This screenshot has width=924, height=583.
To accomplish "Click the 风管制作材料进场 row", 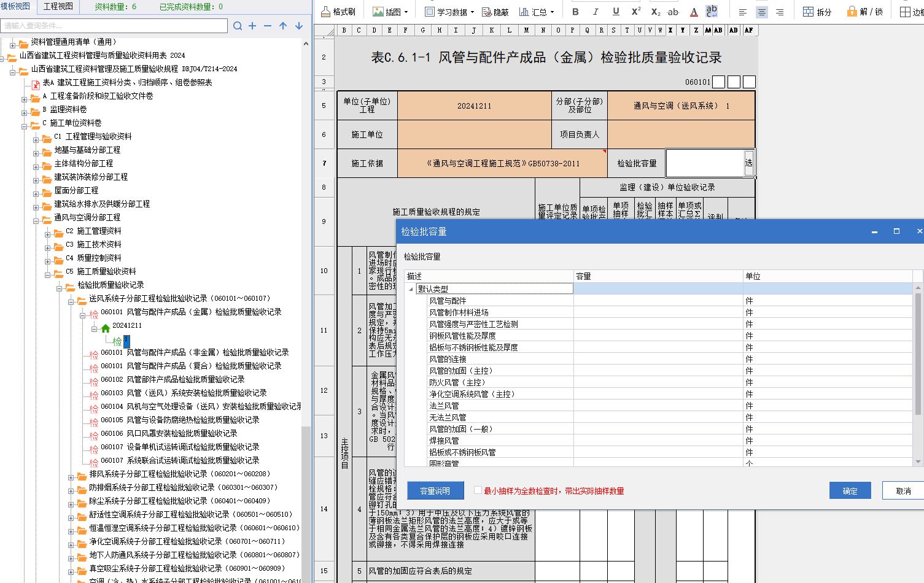I will click(658, 312).
